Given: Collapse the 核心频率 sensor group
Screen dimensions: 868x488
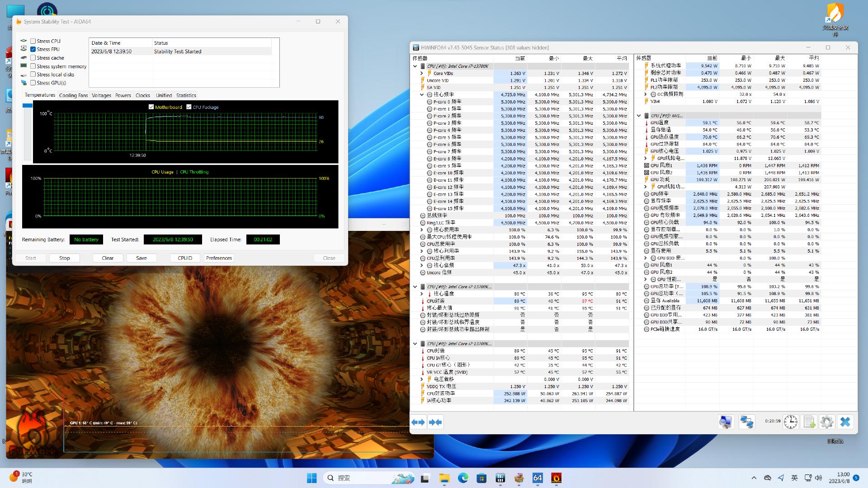Looking at the screenshot, I should [x=422, y=95].
